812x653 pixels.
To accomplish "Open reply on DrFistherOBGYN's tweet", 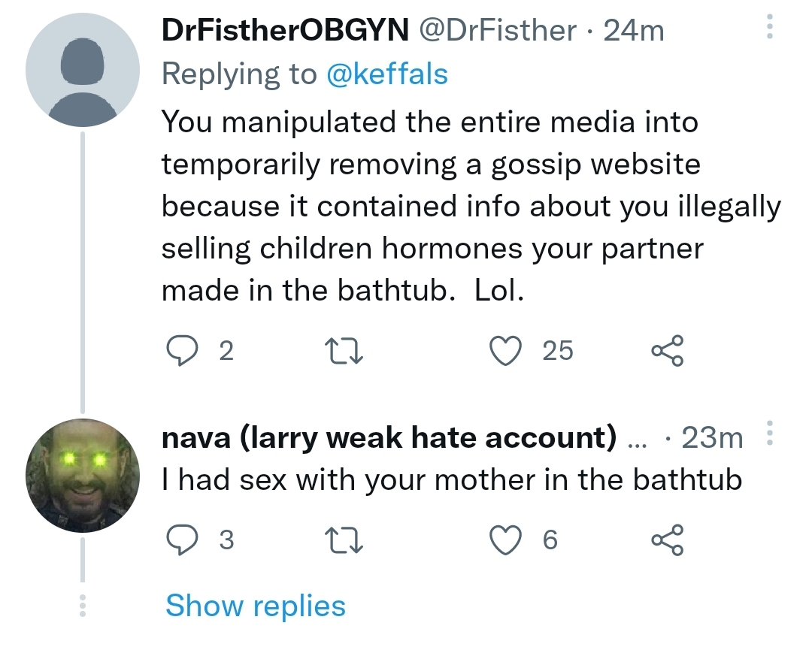I will (x=182, y=350).
